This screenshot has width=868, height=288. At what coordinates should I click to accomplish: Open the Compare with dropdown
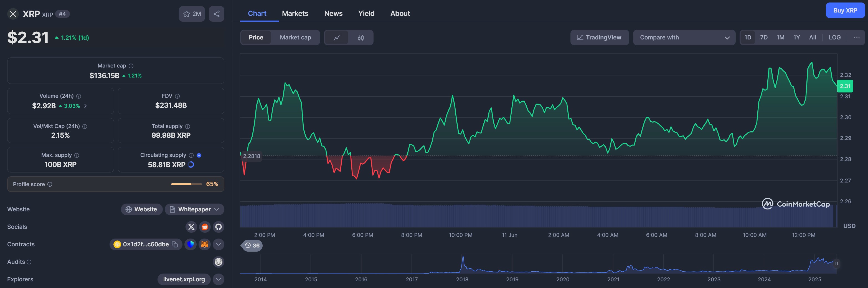684,37
